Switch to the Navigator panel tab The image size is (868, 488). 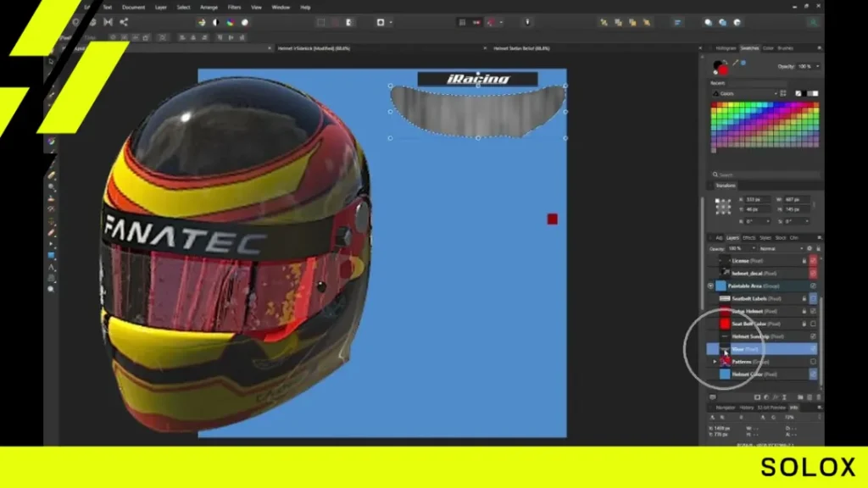726,408
